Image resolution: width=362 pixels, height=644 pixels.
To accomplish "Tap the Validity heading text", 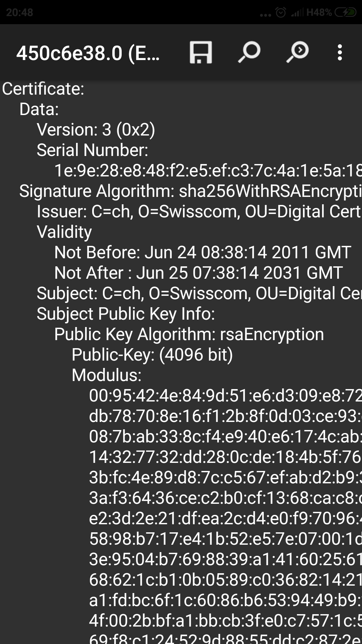I will click(64, 232).
